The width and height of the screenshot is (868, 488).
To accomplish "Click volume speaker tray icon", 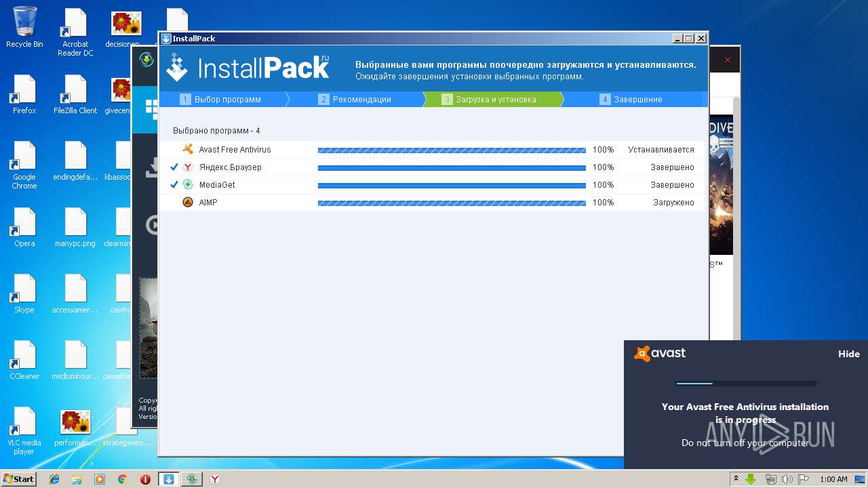I will (787, 479).
